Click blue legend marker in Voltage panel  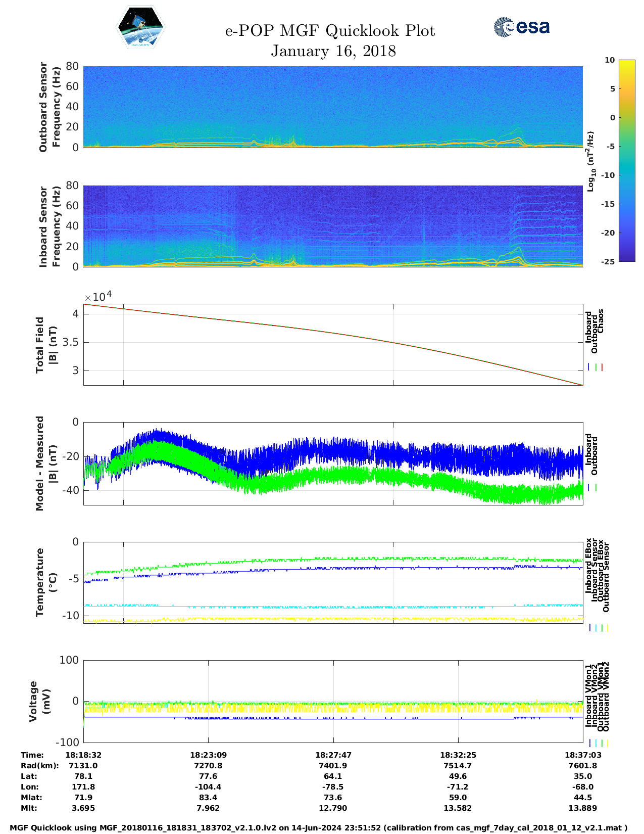click(590, 743)
